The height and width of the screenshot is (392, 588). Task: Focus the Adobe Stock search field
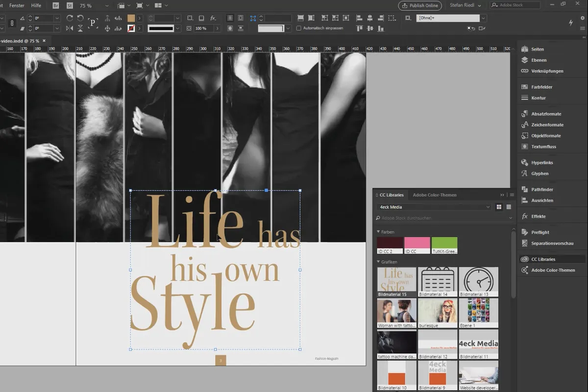point(515,5)
